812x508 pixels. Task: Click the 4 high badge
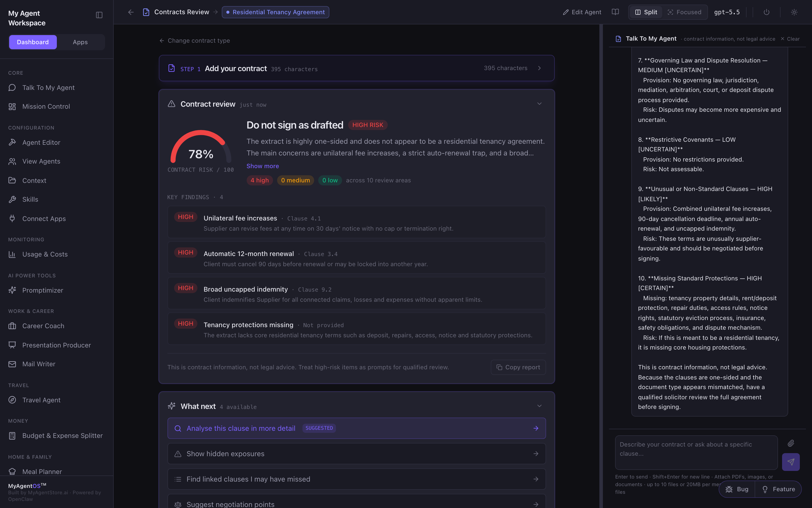point(260,180)
